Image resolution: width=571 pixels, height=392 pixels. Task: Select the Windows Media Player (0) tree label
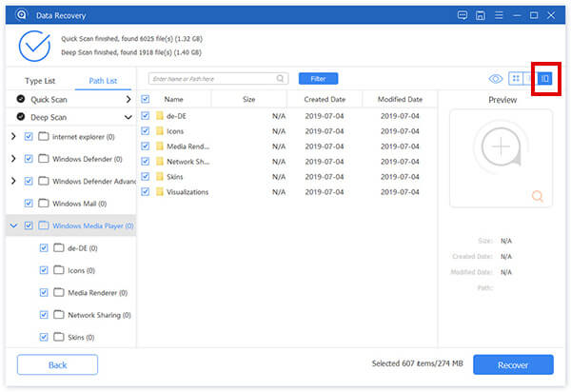(93, 225)
